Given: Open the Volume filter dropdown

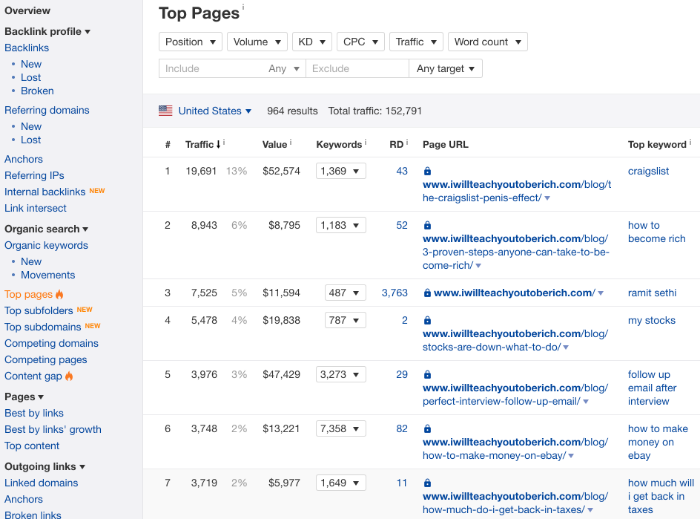Looking at the screenshot, I should (x=257, y=42).
